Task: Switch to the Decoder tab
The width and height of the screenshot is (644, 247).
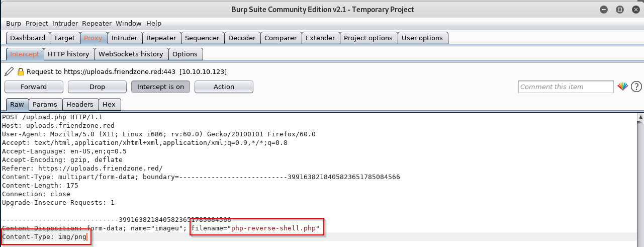Action: [x=242, y=38]
